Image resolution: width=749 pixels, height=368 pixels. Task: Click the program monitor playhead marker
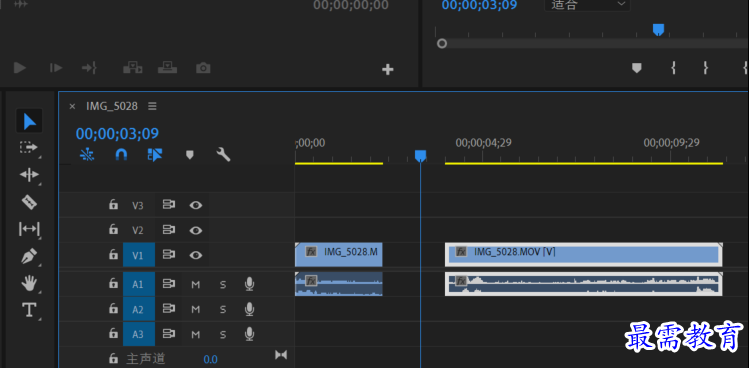pos(658,30)
